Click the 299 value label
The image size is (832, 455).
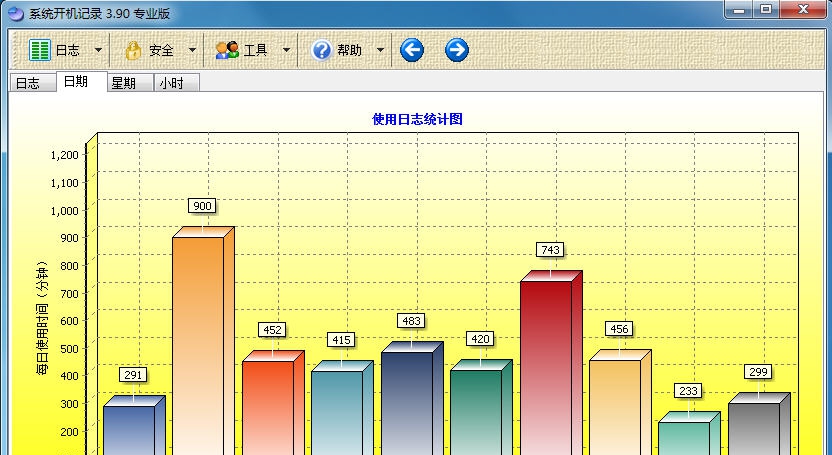coord(757,372)
